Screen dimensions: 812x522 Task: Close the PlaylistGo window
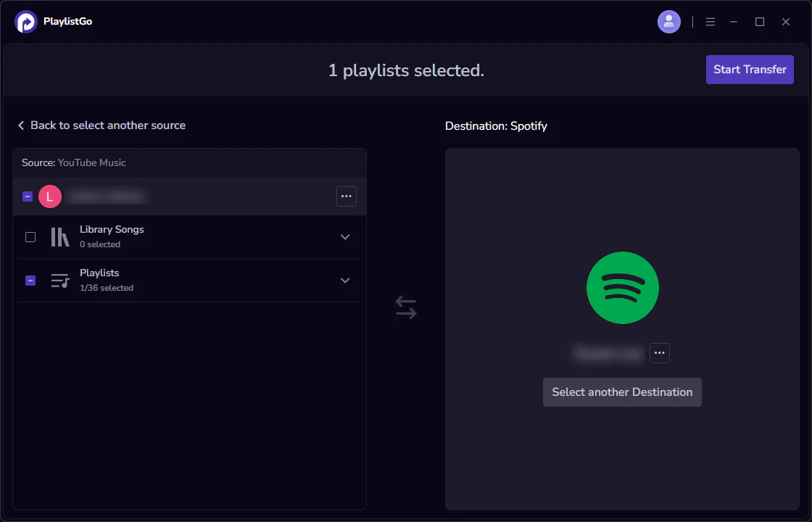[x=786, y=22]
